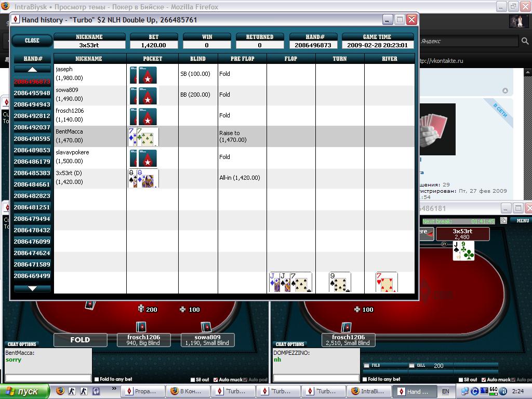The width and height of the screenshot is (532, 399).
Task: Click BentMacca's pocket cards in hand history
Action: (x=143, y=137)
